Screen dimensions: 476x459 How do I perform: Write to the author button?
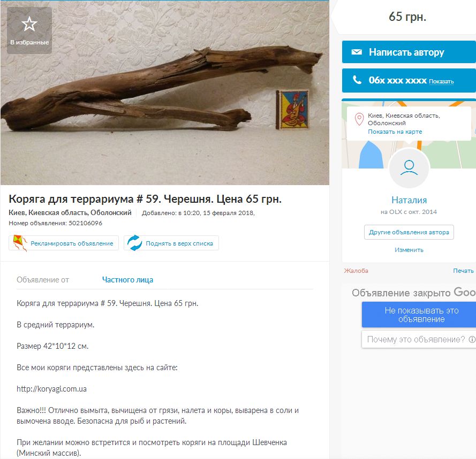[x=409, y=52]
